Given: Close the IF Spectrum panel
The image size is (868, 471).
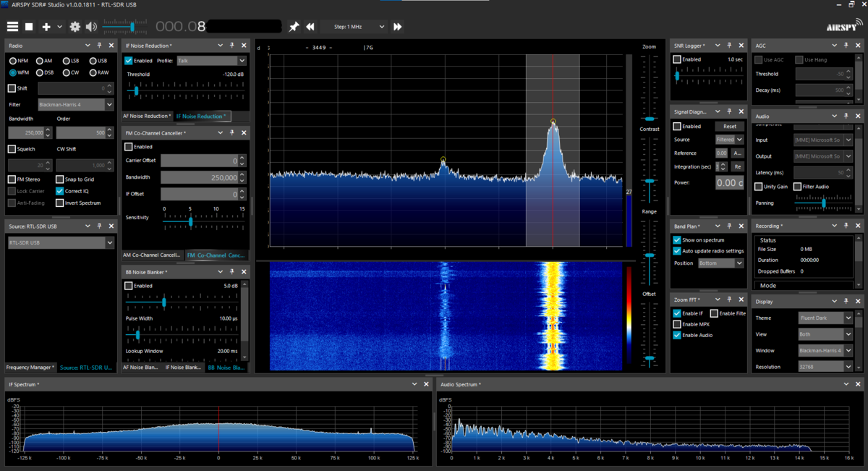Looking at the screenshot, I should (x=427, y=384).
